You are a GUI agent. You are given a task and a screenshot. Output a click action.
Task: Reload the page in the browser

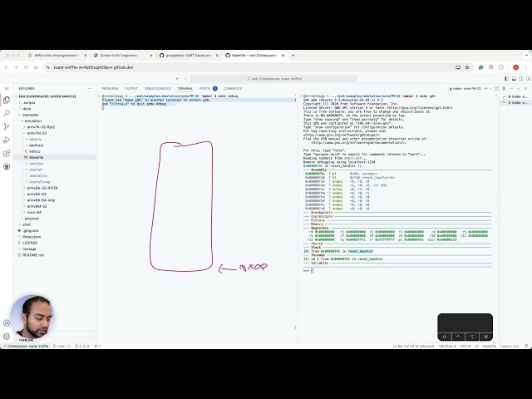tap(26, 67)
